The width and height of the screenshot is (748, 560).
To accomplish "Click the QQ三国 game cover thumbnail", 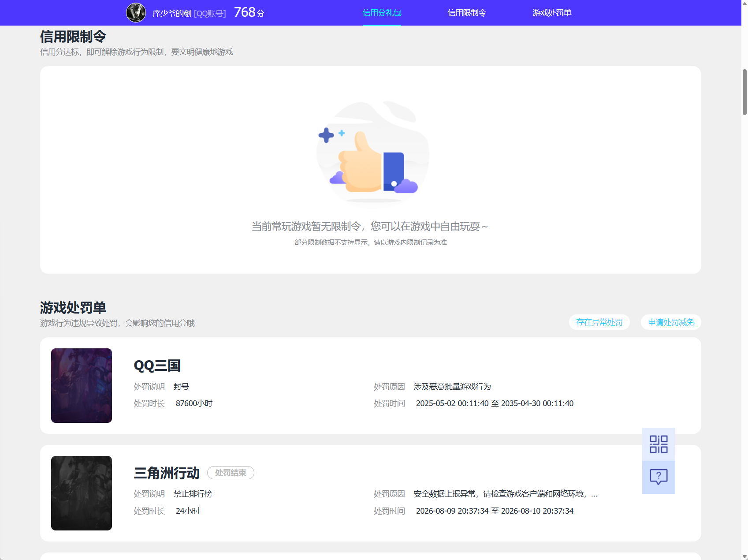I will tap(82, 385).
